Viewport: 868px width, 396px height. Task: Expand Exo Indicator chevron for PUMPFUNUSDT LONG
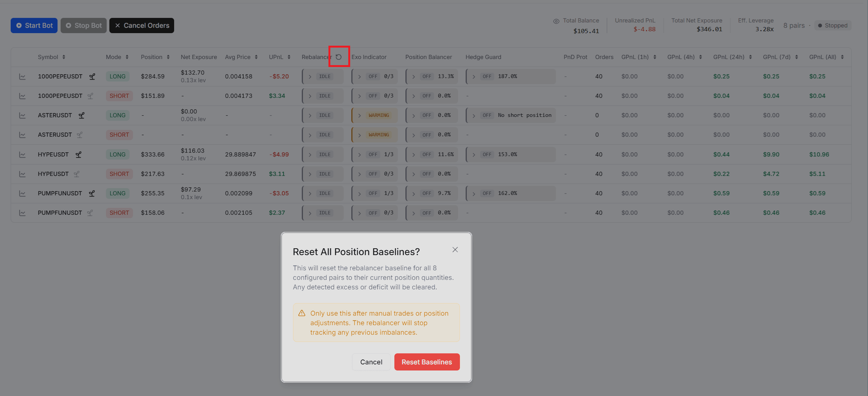[x=359, y=193]
